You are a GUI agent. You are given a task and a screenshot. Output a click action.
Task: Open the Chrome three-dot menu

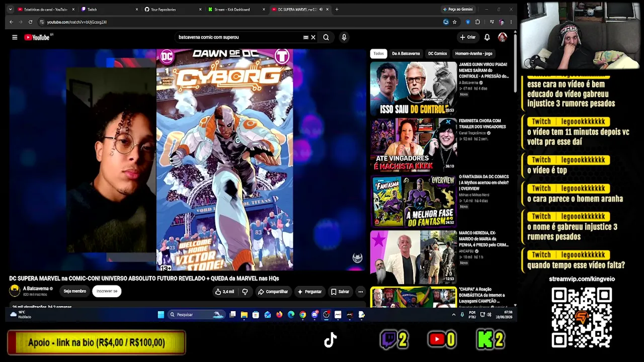tap(511, 22)
